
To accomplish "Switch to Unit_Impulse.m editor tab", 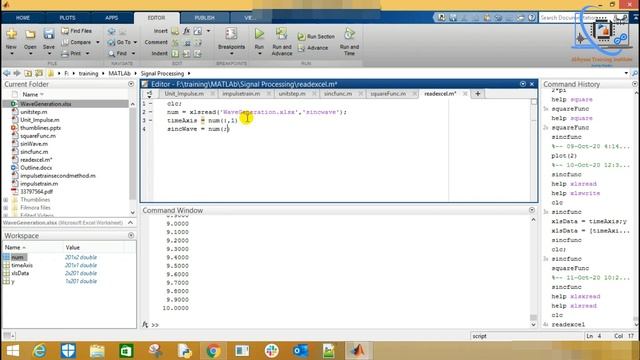I will 184,94.
